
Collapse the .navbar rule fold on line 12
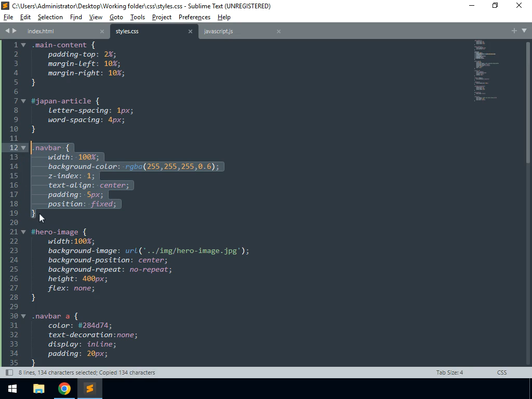23,148
